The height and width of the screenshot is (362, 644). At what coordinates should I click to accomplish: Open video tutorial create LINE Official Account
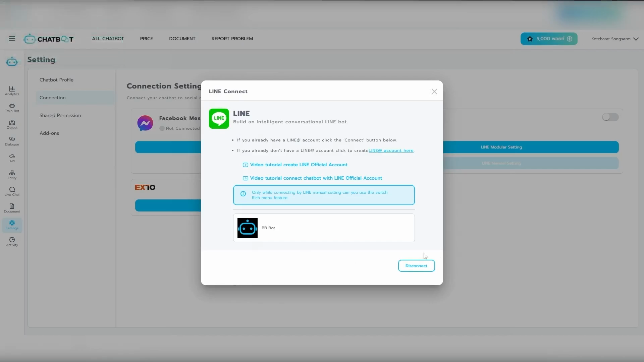[295, 165]
